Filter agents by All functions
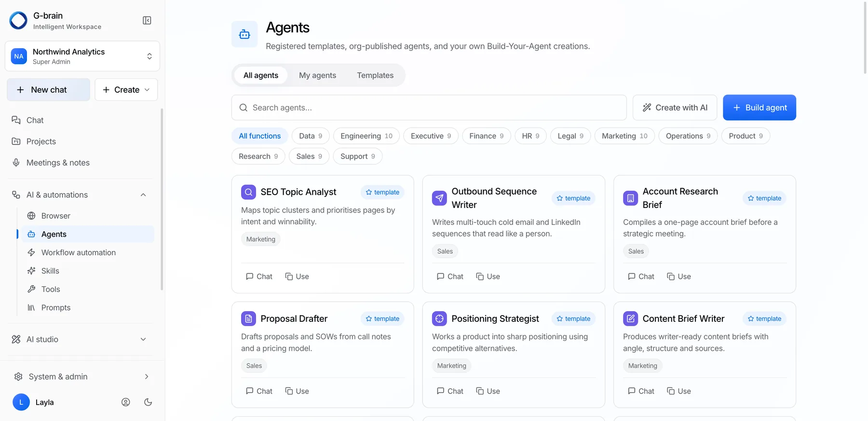868x421 pixels. (260, 136)
